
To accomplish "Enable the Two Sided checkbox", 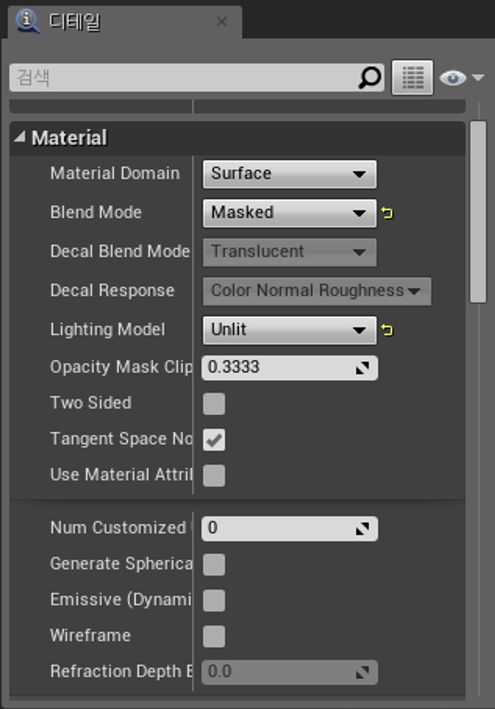I will (214, 403).
